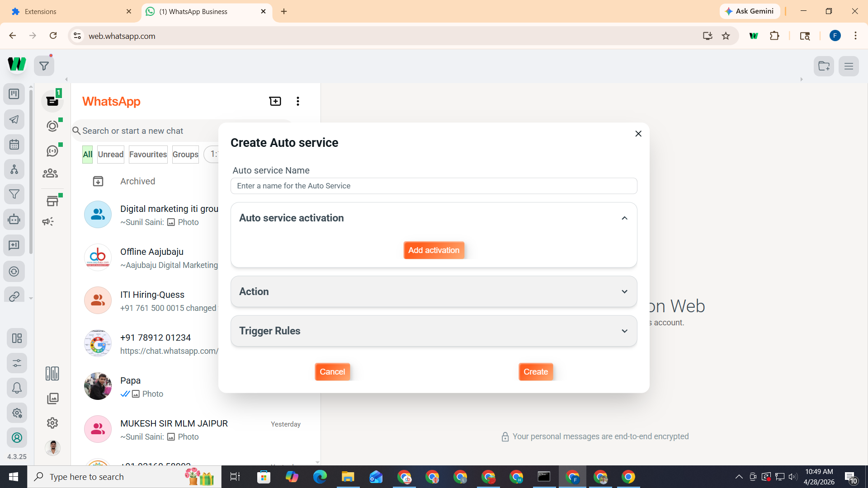Start a new chat with plus icon
This screenshot has height=488, width=868.
click(x=275, y=101)
